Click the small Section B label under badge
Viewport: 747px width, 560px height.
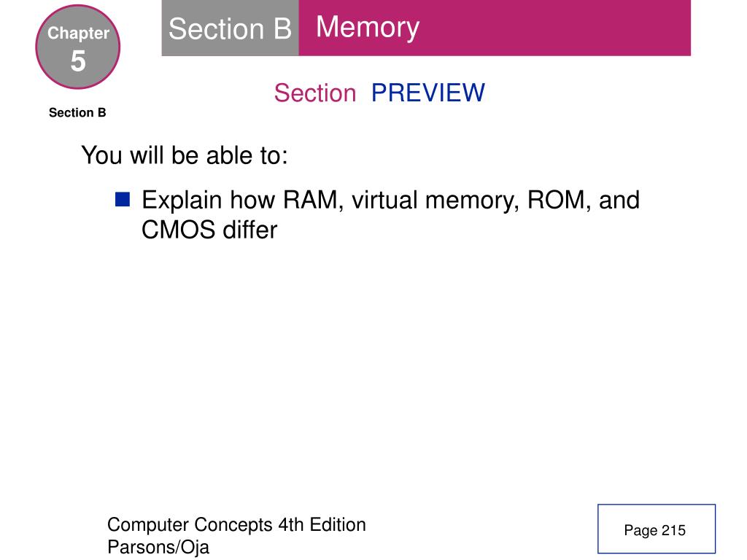tap(77, 113)
